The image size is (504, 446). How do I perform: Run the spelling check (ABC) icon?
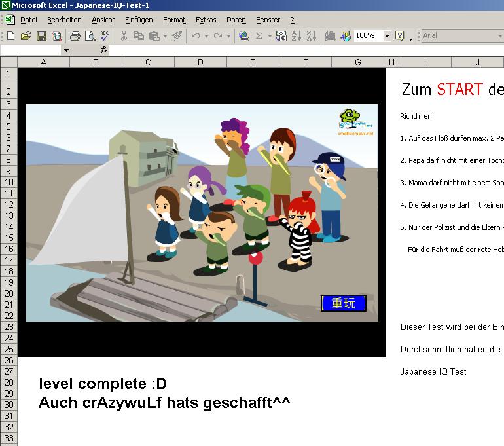point(105,36)
